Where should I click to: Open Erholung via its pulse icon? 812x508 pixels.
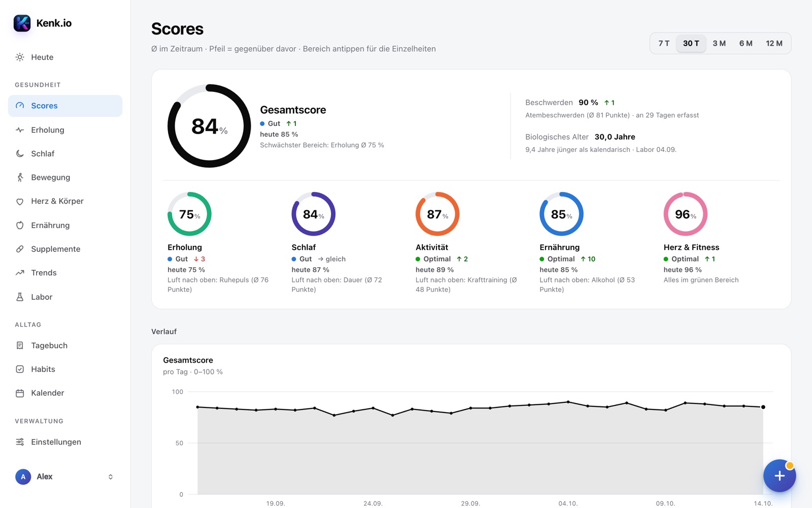pyautogui.click(x=20, y=130)
